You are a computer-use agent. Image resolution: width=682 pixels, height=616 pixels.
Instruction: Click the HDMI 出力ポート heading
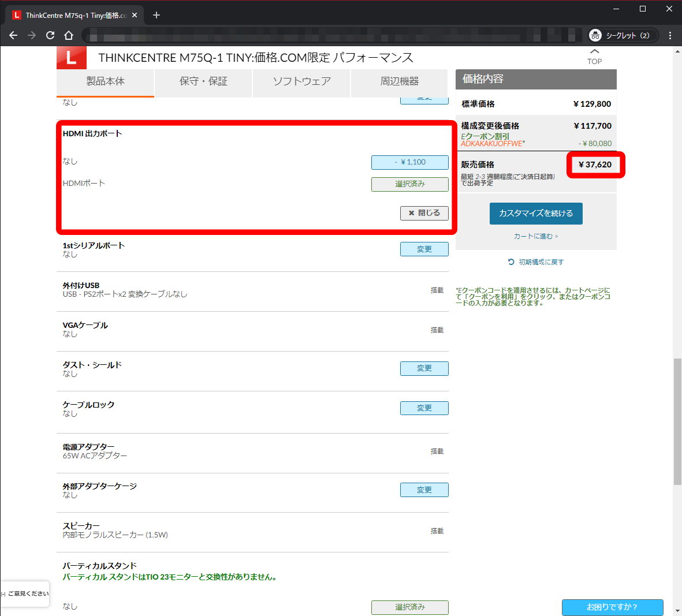coord(92,133)
